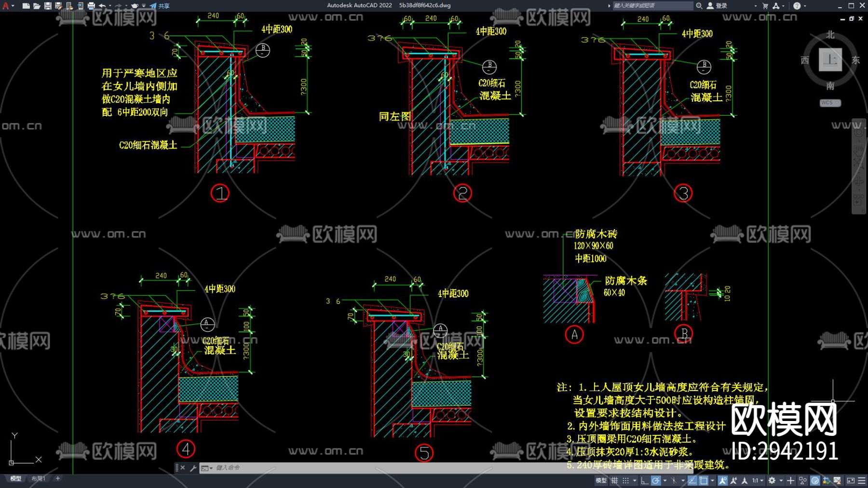868x488 pixels.
Task: Click the graphics performance icon with checkmark
Action: click(827, 480)
